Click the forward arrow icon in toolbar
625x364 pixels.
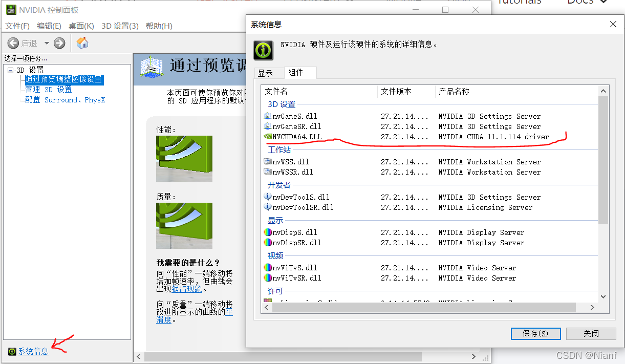click(x=59, y=43)
